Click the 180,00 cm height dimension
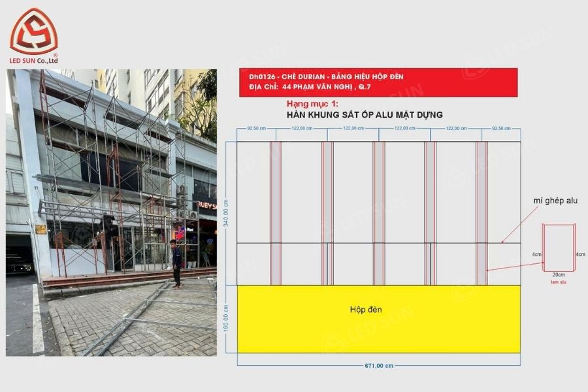588x392 pixels. [x=226, y=319]
